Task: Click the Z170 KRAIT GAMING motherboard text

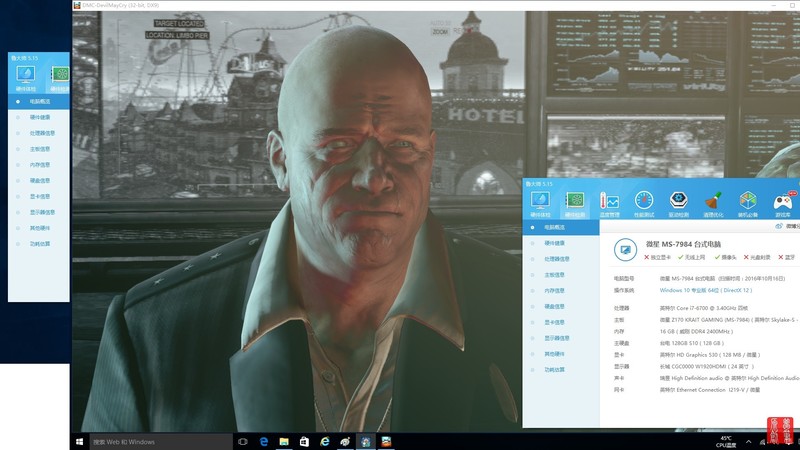Action: tap(729, 320)
